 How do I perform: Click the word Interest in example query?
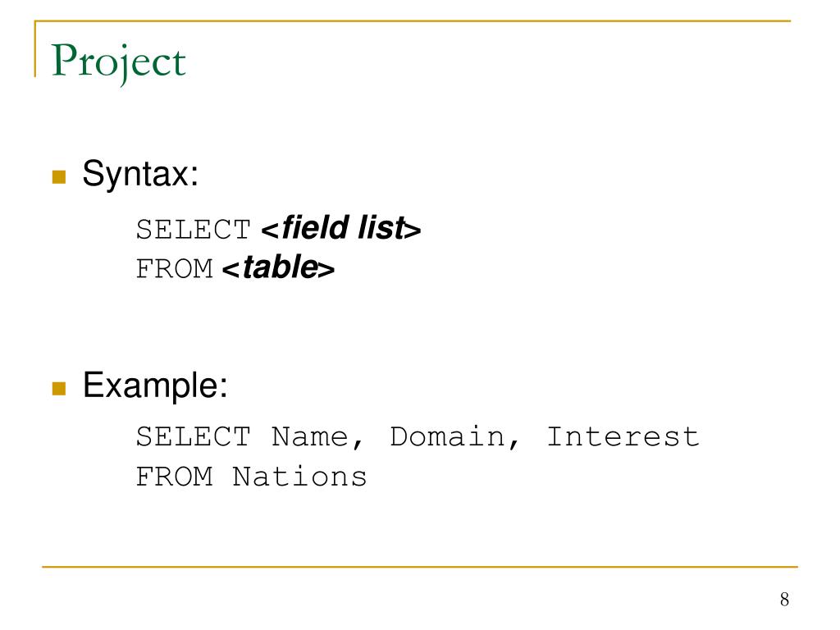[x=623, y=436]
